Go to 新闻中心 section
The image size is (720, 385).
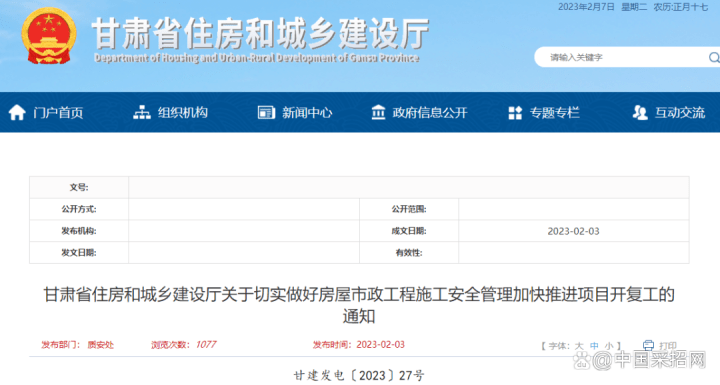(x=307, y=113)
